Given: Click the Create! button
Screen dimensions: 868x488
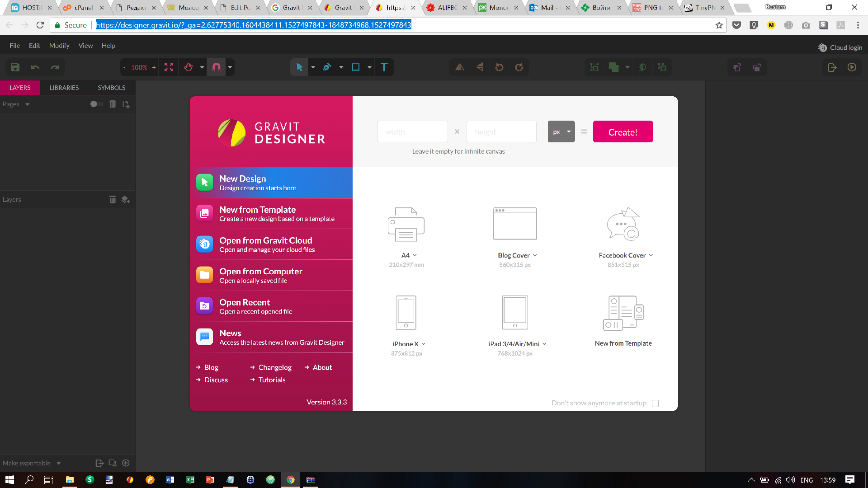Looking at the screenshot, I should [623, 131].
